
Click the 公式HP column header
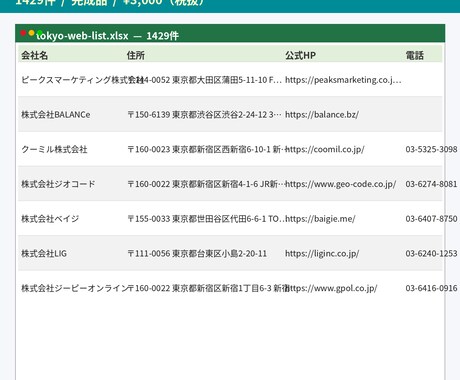click(300, 55)
